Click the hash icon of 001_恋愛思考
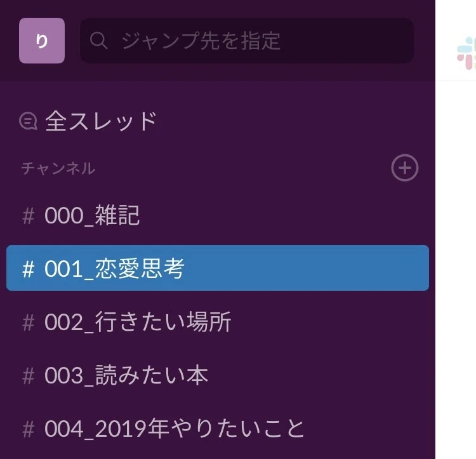This screenshot has height=459, width=476. [x=28, y=269]
